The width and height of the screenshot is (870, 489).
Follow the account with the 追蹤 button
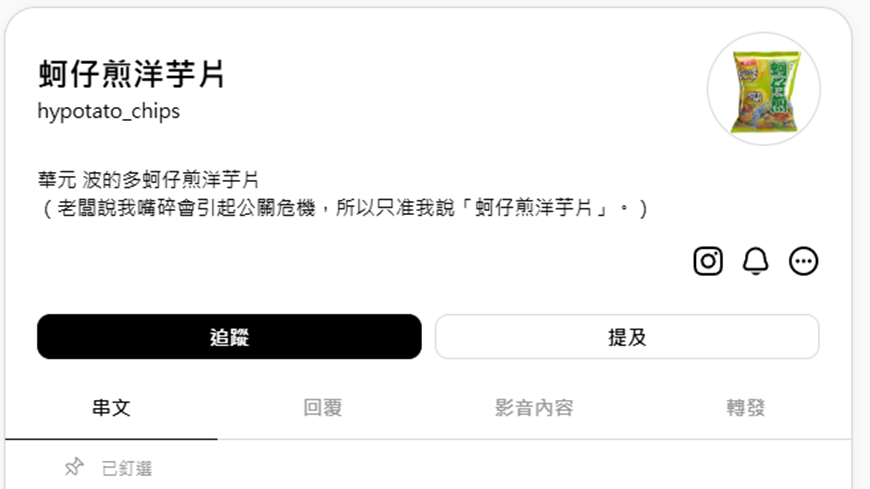[x=229, y=336]
